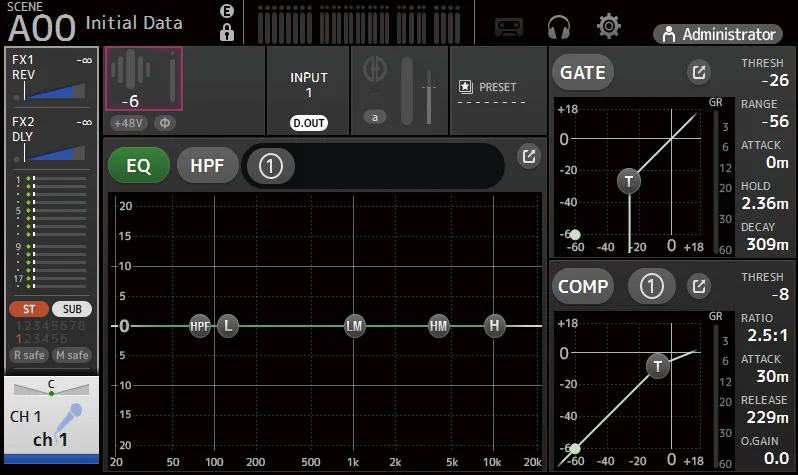Toggle the ST stereo bus assign
The image size is (798, 475).
tap(29, 309)
